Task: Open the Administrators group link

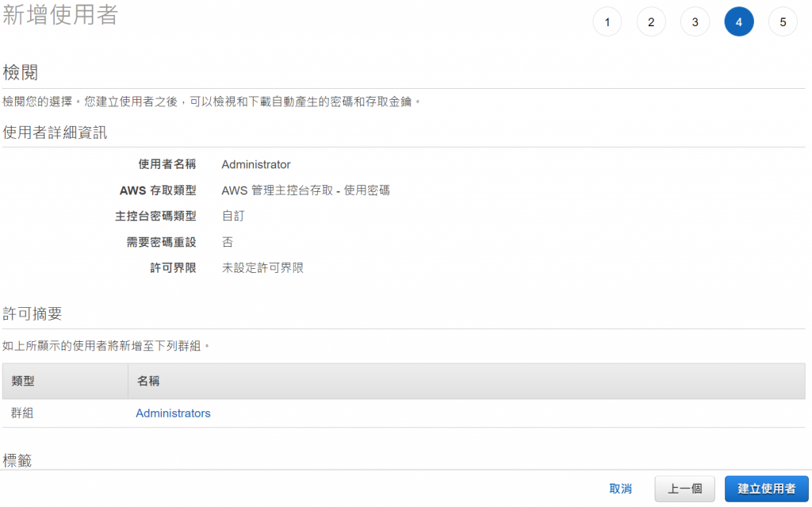Action: 173,413
